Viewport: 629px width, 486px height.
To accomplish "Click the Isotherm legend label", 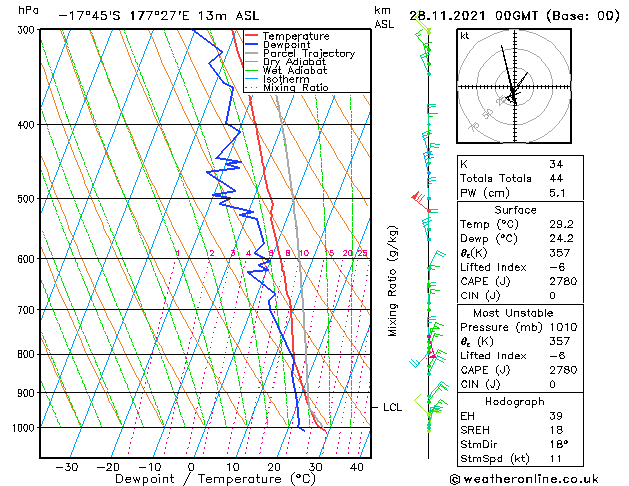I will (286, 79).
